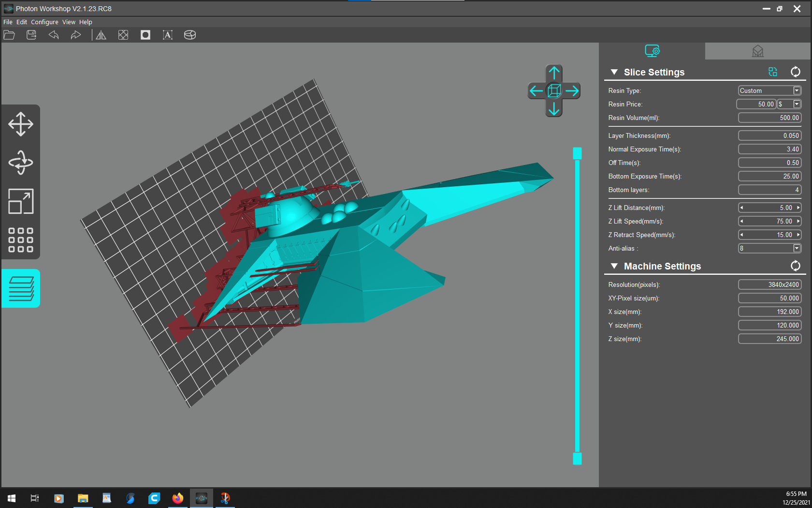Image resolution: width=812 pixels, height=508 pixels.
Task: Activate the Mirror tool on the toolbar
Action: (101, 34)
